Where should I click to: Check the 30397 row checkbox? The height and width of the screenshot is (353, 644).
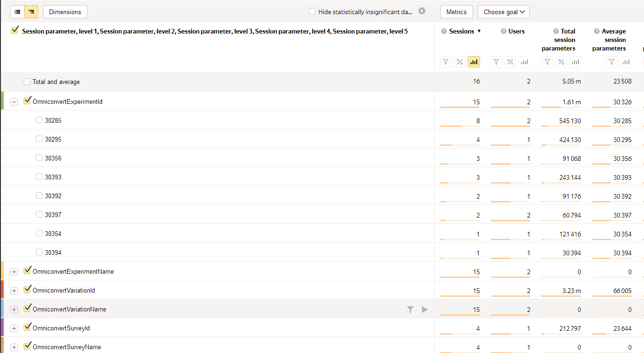coord(39,214)
